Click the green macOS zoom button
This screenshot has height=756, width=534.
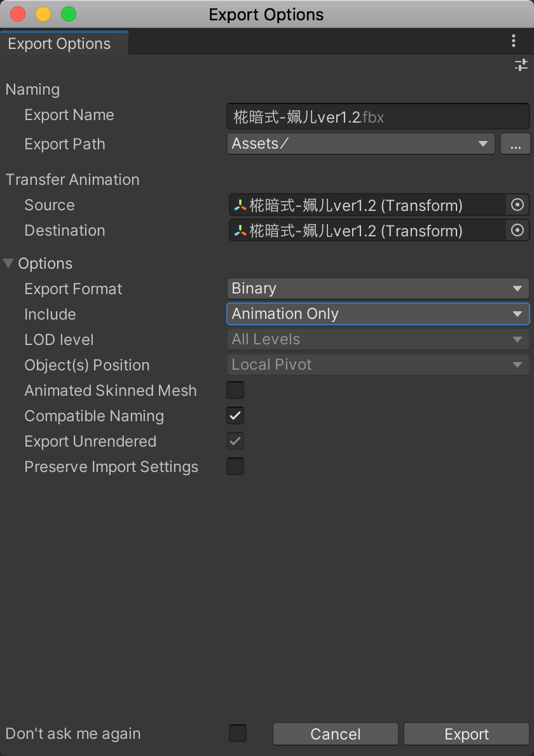tap(69, 14)
